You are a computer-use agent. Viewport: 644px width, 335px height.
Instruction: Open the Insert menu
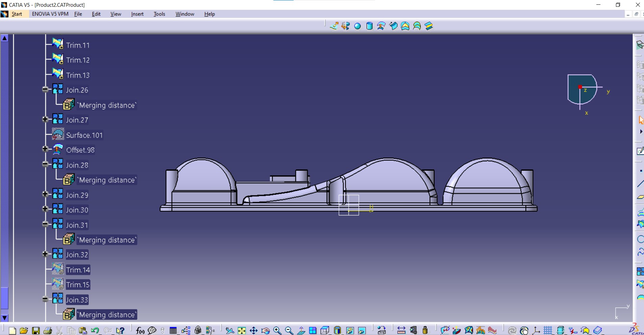pos(137,14)
